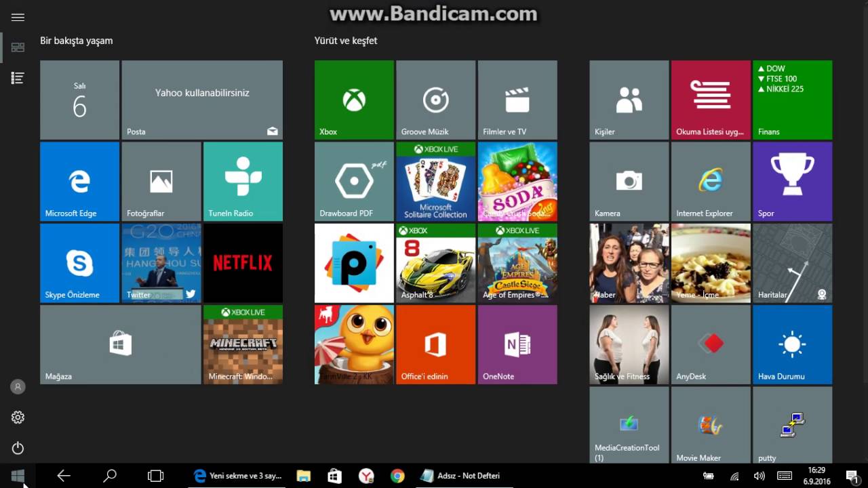Launch the Kamera tile

pos(629,181)
